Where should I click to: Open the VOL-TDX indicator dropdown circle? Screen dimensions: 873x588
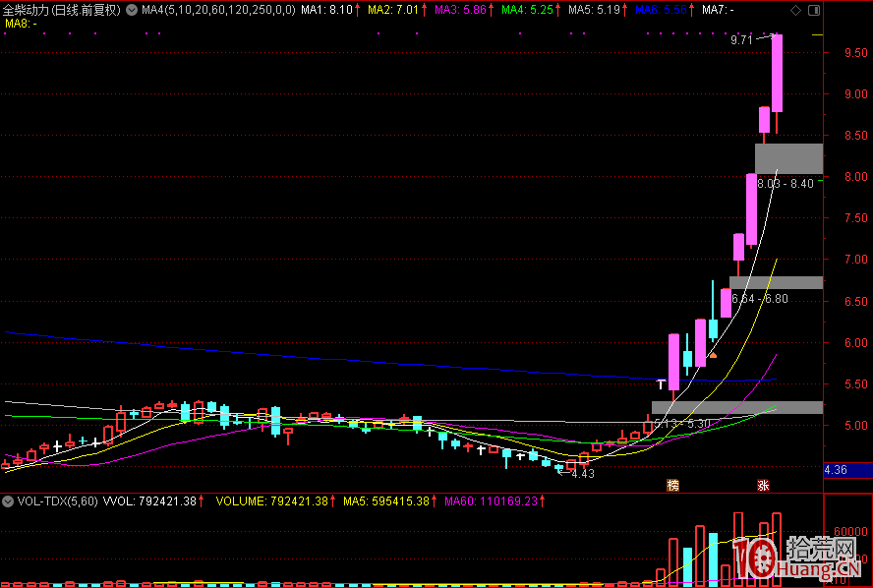(8, 501)
